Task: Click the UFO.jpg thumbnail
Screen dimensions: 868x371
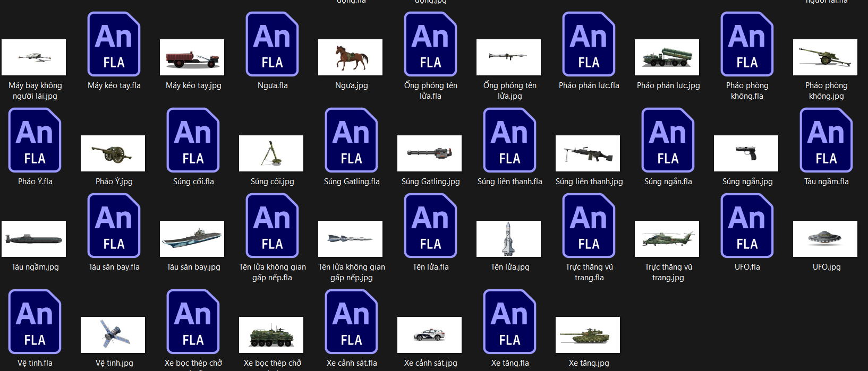Action: [x=825, y=239]
